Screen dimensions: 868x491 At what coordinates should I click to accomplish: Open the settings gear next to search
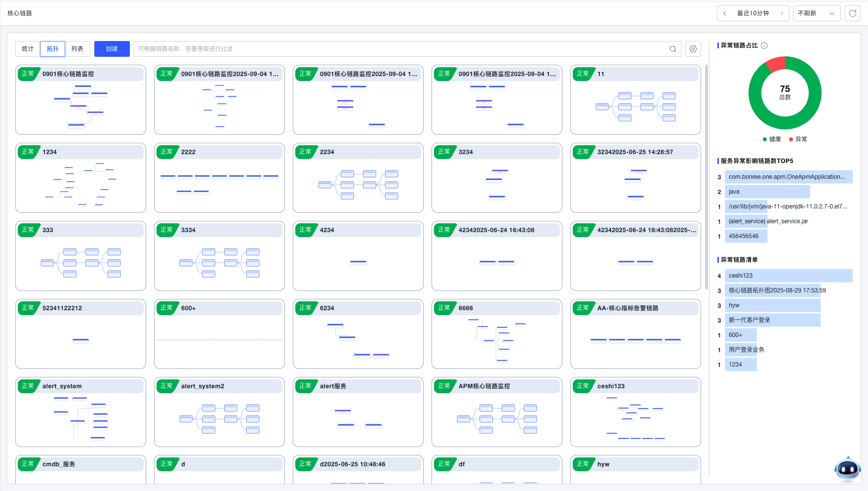(693, 49)
